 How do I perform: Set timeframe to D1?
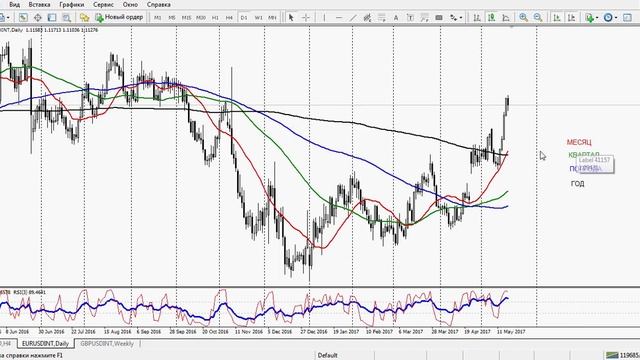pos(244,18)
